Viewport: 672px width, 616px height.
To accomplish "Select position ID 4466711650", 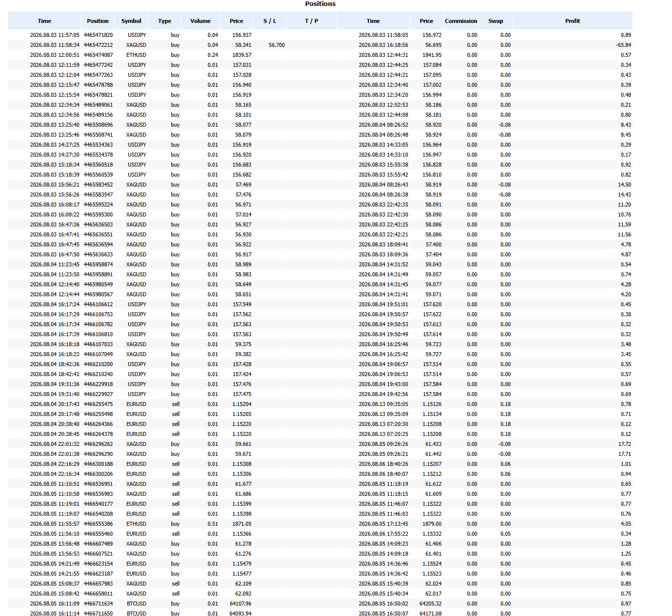I will (x=98, y=614).
